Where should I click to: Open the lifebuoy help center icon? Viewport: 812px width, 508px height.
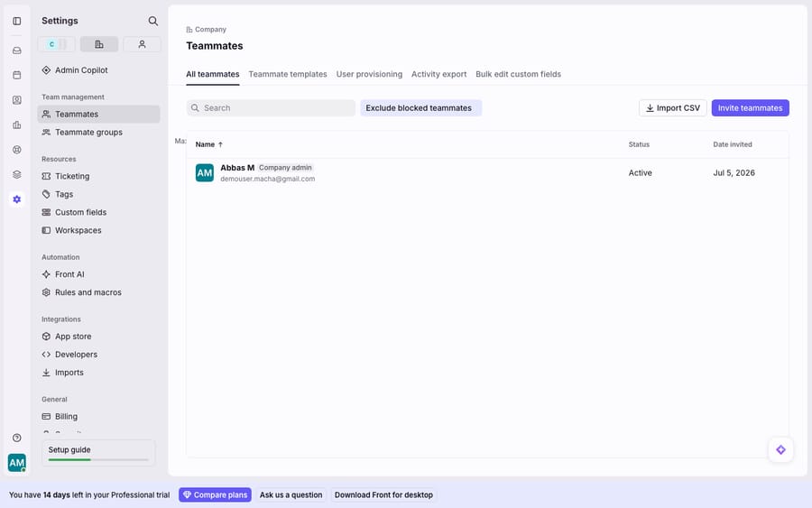tap(17, 150)
